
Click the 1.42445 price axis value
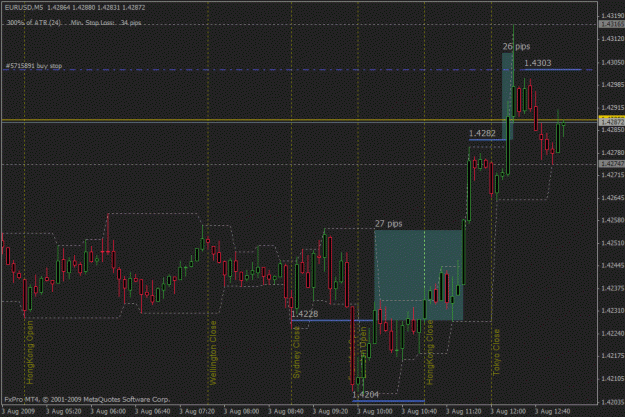pyautogui.click(x=612, y=266)
